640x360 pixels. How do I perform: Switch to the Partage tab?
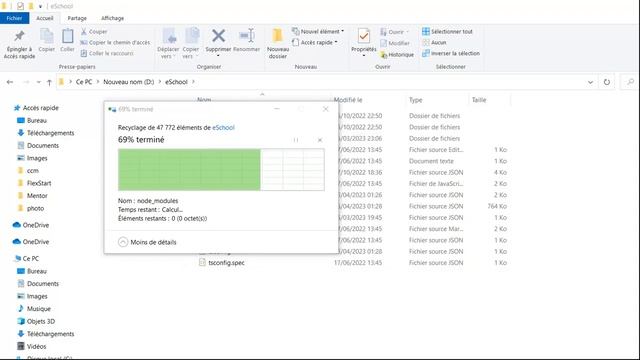pos(77,18)
